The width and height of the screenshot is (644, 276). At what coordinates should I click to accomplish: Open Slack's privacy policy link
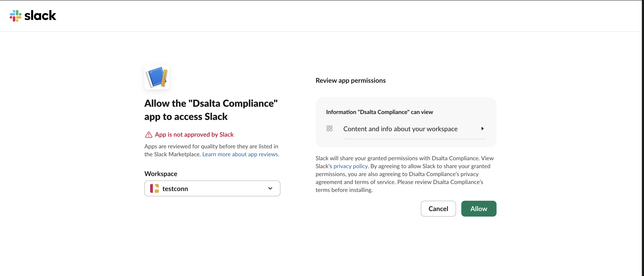(350, 166)
